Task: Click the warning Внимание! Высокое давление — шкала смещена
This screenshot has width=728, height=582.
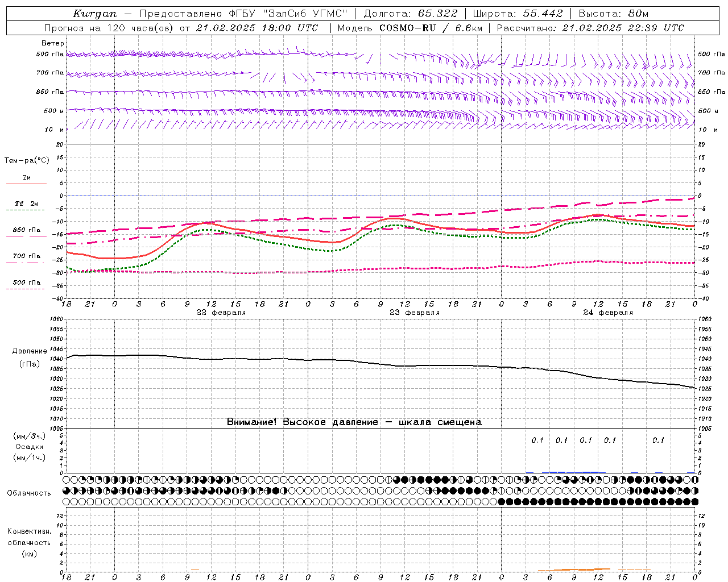Action: [x=354, y=422]
